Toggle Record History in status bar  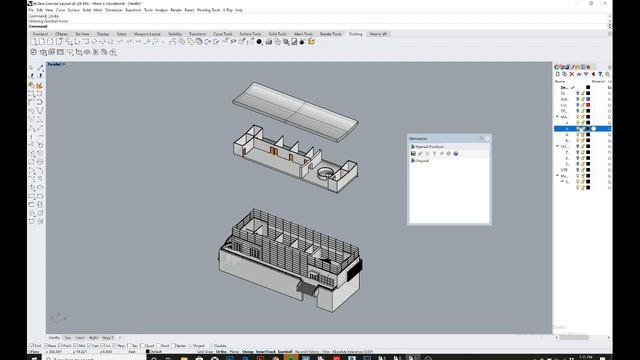(307, 351)
